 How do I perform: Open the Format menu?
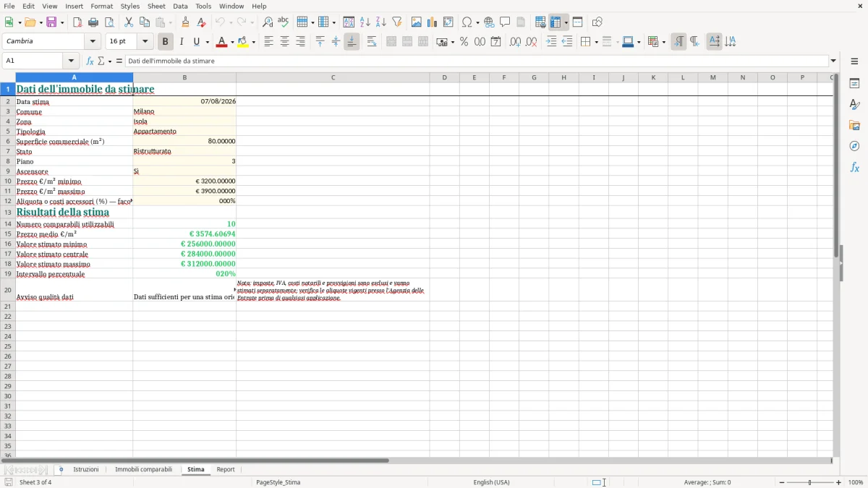click(101, 6)
